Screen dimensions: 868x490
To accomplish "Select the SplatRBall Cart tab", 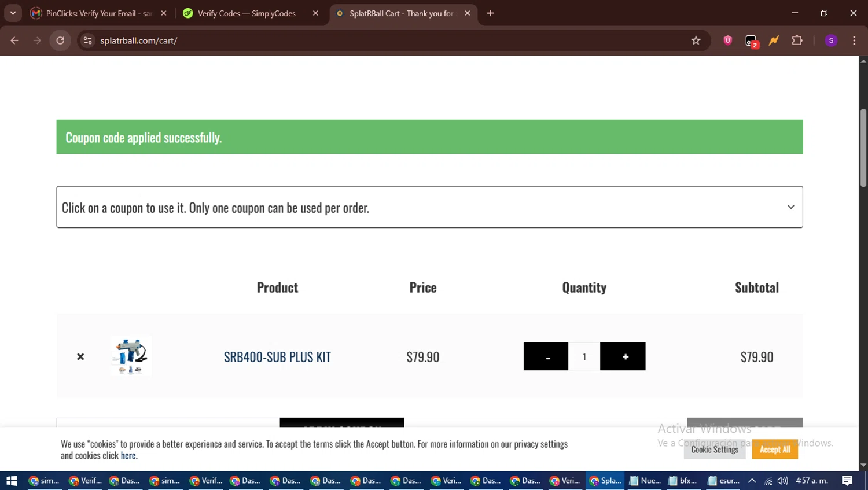I will click(x=403, y=13).
